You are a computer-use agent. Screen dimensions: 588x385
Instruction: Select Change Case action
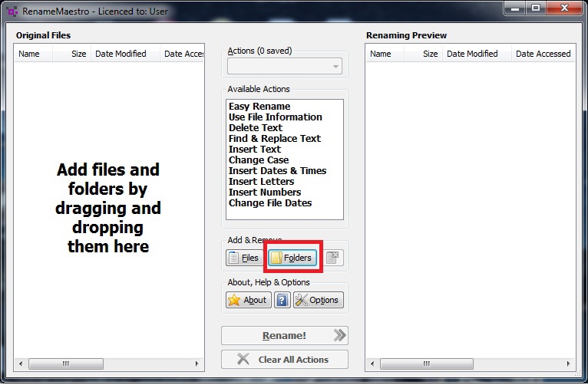[x=259, y=160]
